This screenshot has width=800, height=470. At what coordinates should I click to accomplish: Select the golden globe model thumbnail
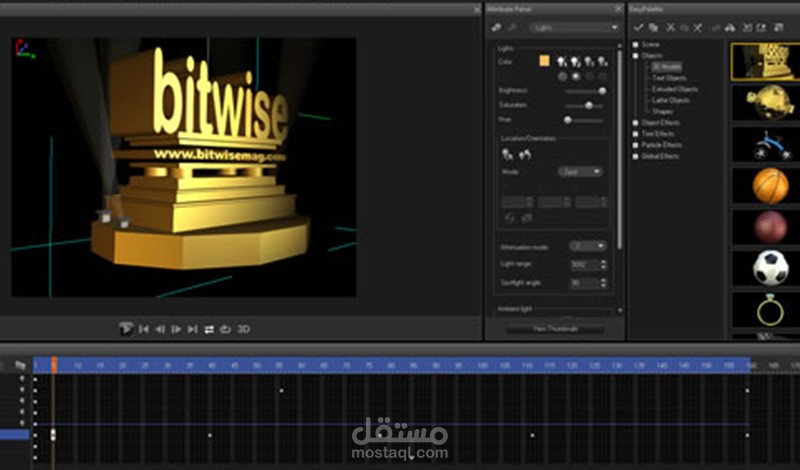pos(766,104)
